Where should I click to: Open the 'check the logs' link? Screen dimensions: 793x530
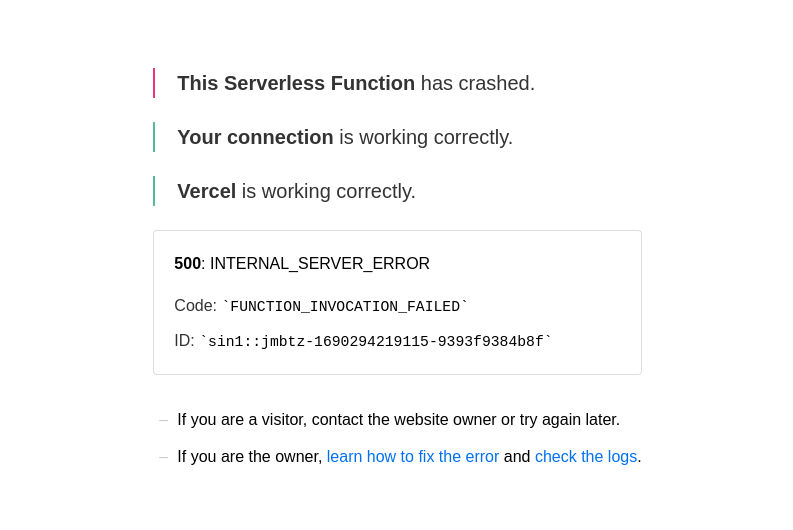click(586, 456)
